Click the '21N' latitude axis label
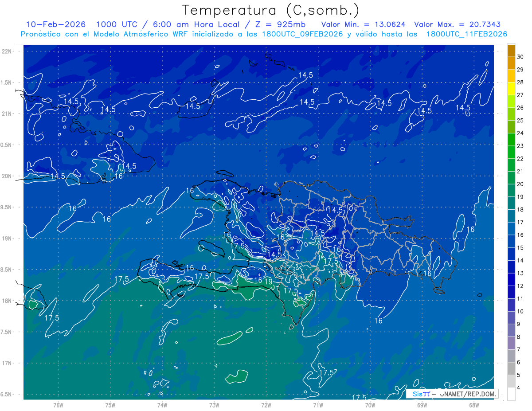 (x=6, y=114)
